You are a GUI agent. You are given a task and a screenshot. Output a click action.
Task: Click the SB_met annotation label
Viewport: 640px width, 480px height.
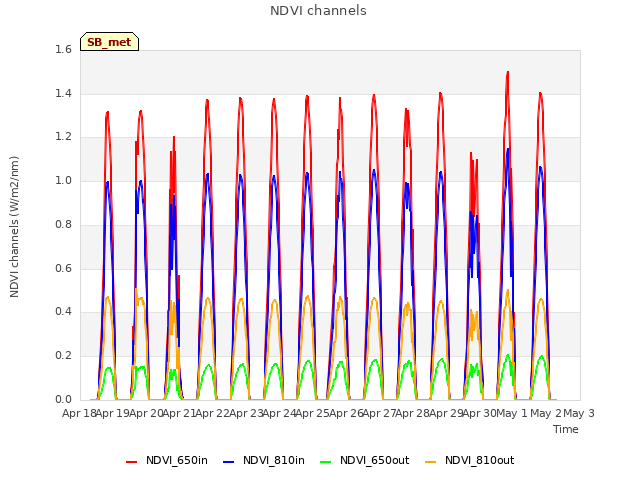tap(109, 42)
